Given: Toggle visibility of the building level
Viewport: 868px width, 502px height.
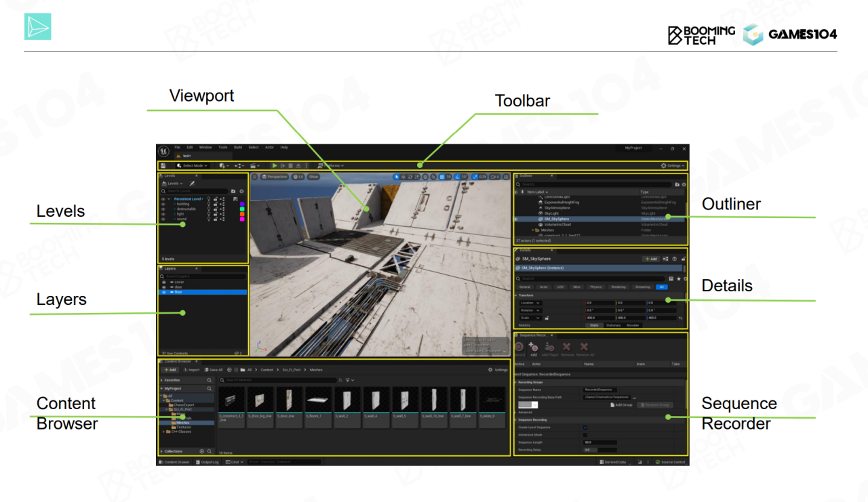Looking at the screenshot, I should point(163,204).
